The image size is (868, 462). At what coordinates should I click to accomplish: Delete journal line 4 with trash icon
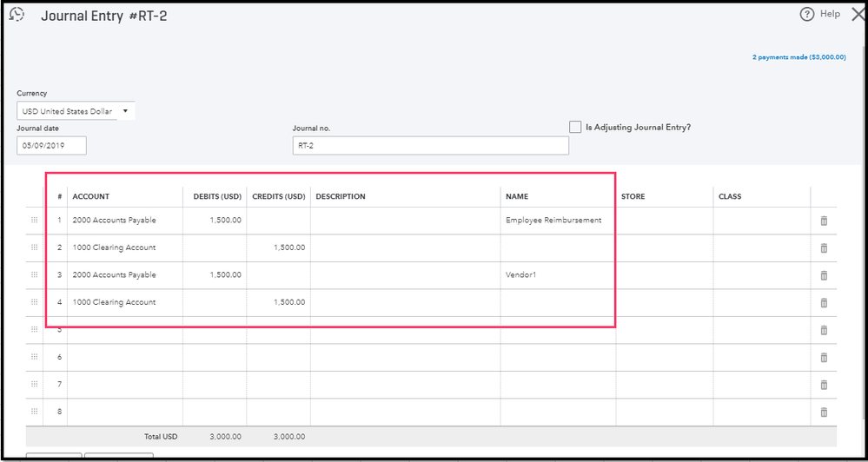click(824, 302)
